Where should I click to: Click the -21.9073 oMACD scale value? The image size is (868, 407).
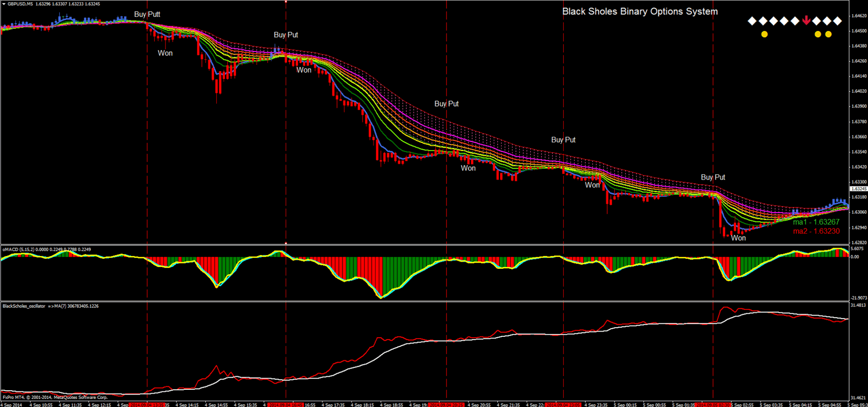859,298
